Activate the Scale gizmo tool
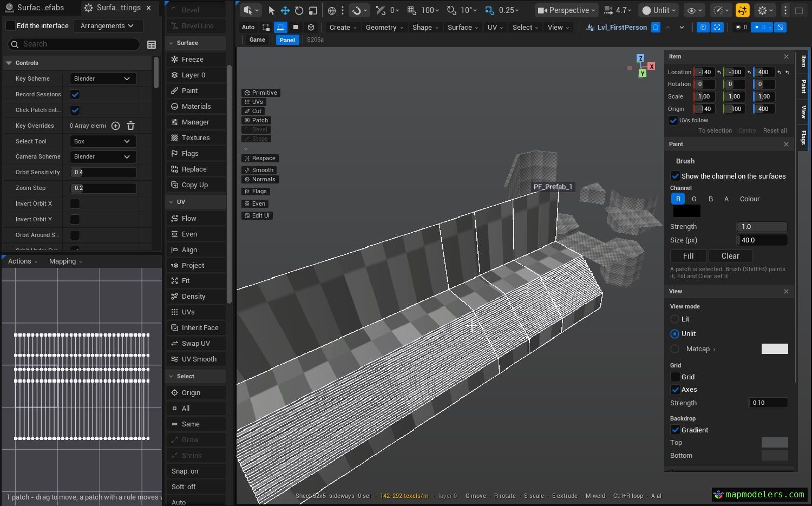Viewport: 812px width, 506px height. point(313,10)
